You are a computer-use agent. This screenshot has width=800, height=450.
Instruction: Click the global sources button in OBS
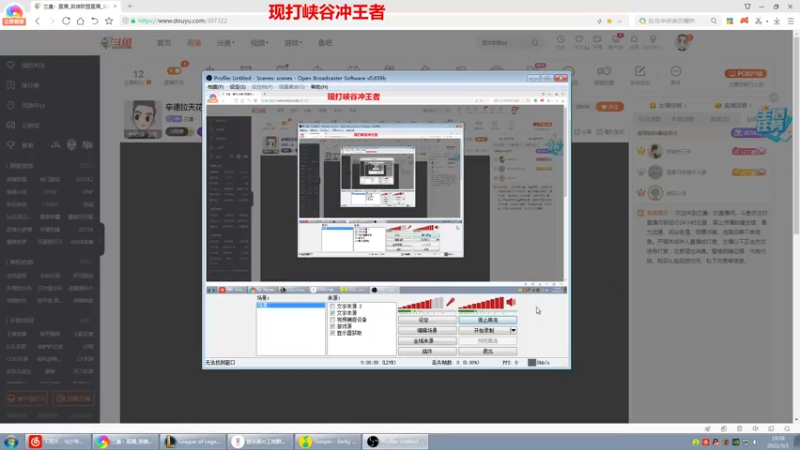tap(427, 341)
